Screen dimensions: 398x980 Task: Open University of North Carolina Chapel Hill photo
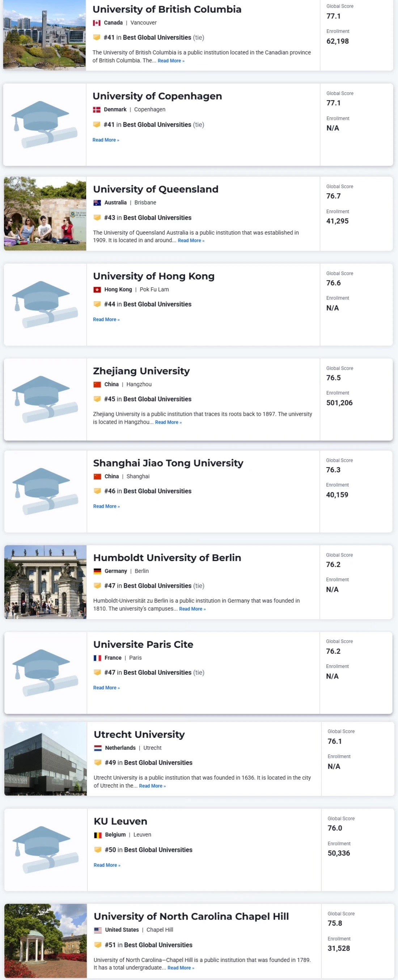point(46,941)
